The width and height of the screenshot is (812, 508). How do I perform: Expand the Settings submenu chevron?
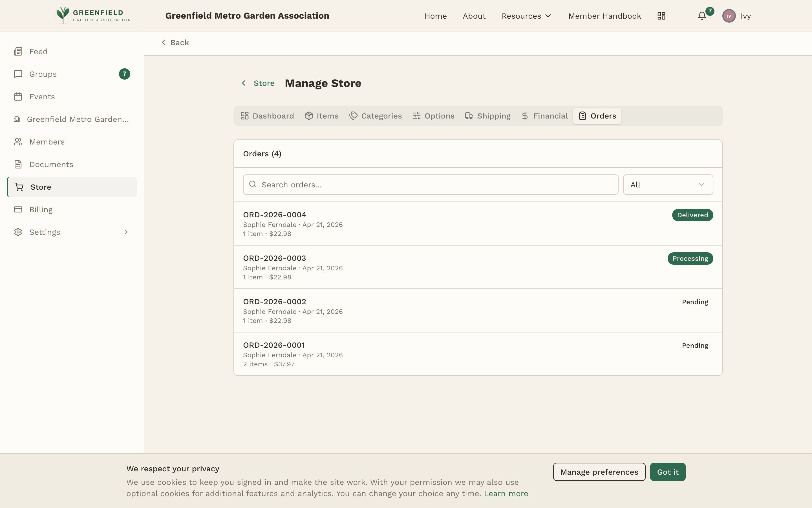126,232
